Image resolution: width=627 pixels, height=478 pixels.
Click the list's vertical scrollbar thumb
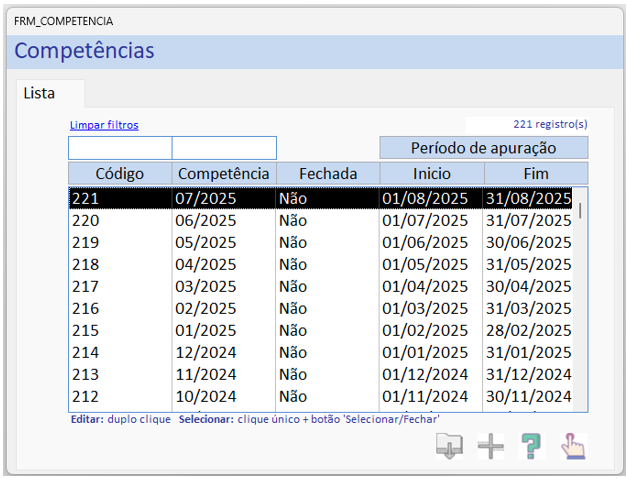[580, 210]
